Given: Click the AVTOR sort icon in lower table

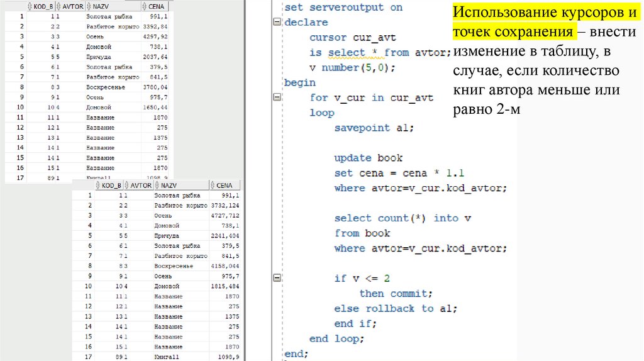Looking at the screenshot, I should 126,186.
